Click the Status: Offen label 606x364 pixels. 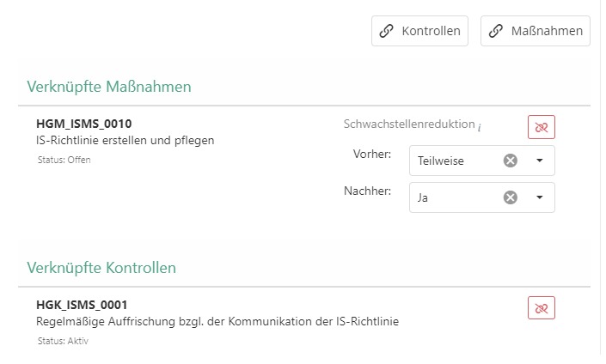pos(64,160)
